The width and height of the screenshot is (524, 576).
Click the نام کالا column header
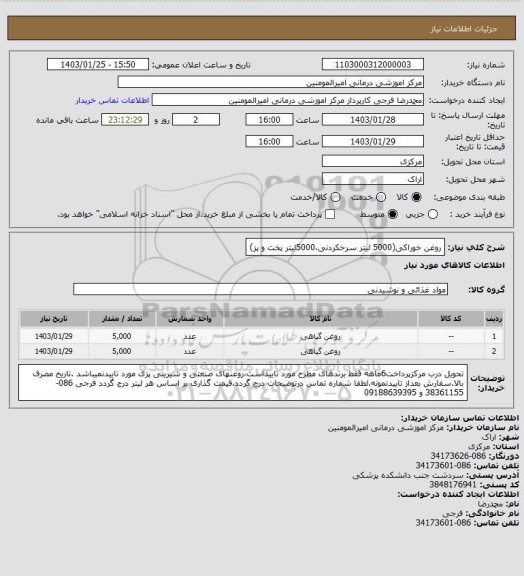pyautogui.click(x=320, y=319)
